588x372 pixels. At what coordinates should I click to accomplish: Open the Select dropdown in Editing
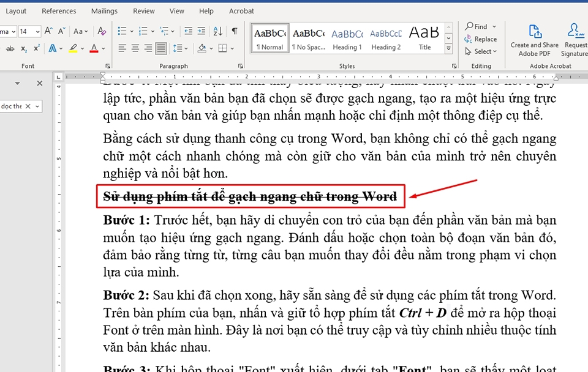(x=481, y=51)
